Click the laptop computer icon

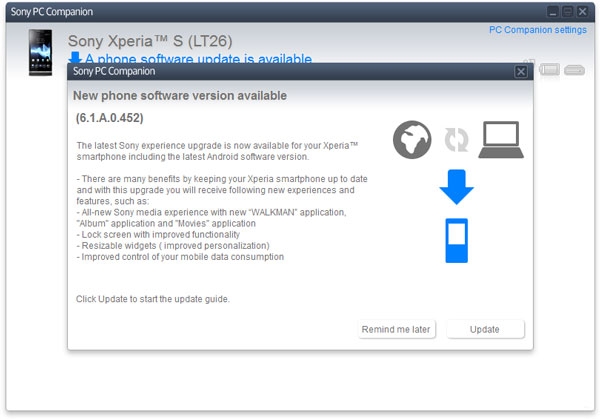point(501,140)
